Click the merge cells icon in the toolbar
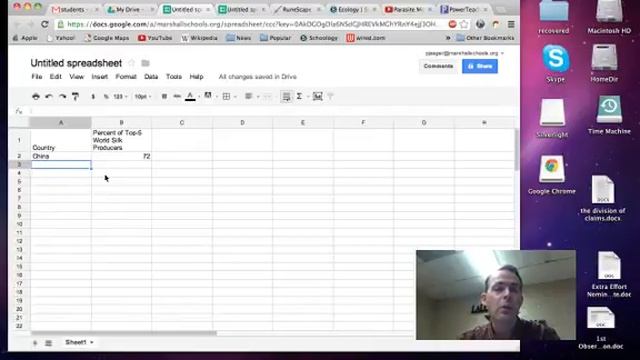 coord(268,96)
